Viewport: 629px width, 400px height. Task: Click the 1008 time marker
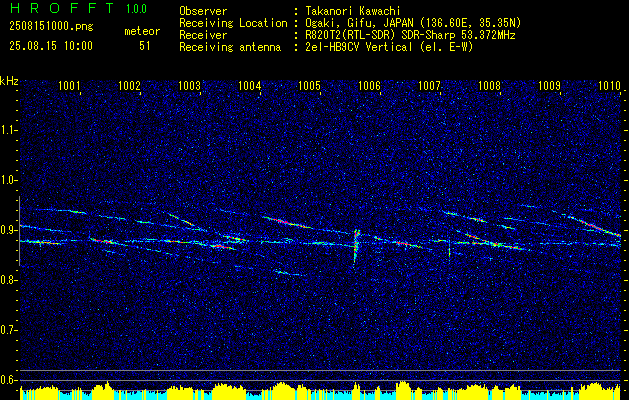point(490,85)
